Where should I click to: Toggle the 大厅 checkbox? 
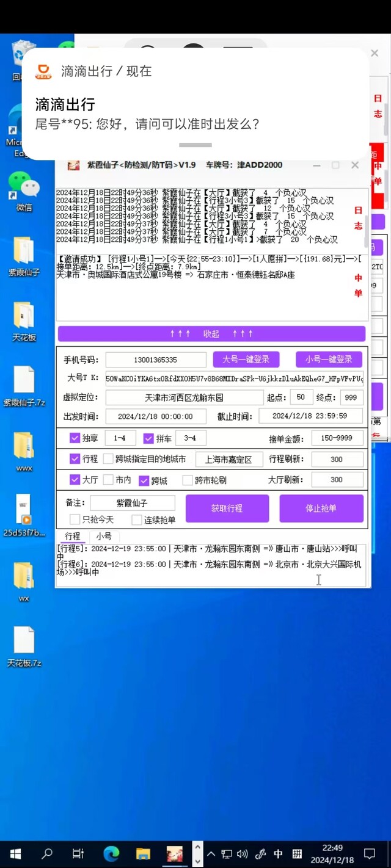pyautogui.click(x=75, y=480)
